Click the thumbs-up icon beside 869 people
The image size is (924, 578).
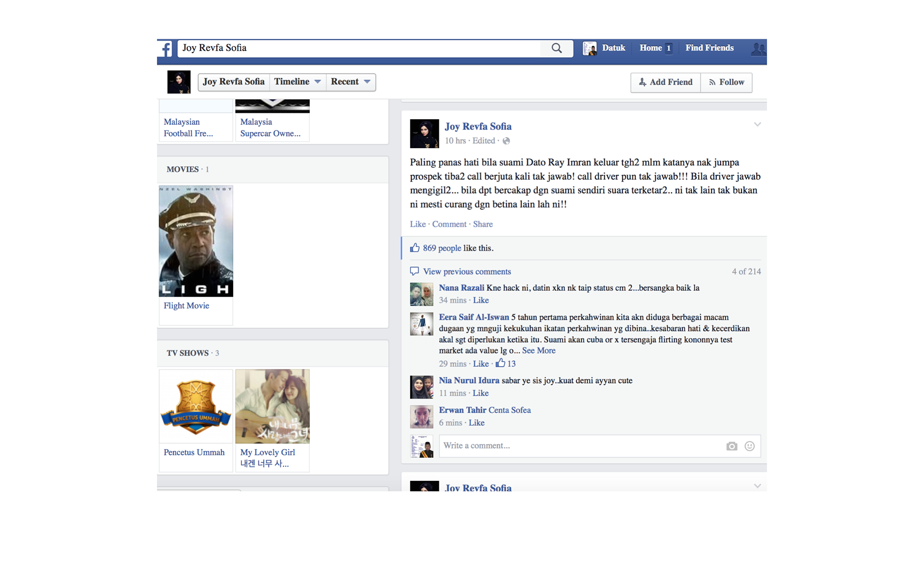coord(415,247)
